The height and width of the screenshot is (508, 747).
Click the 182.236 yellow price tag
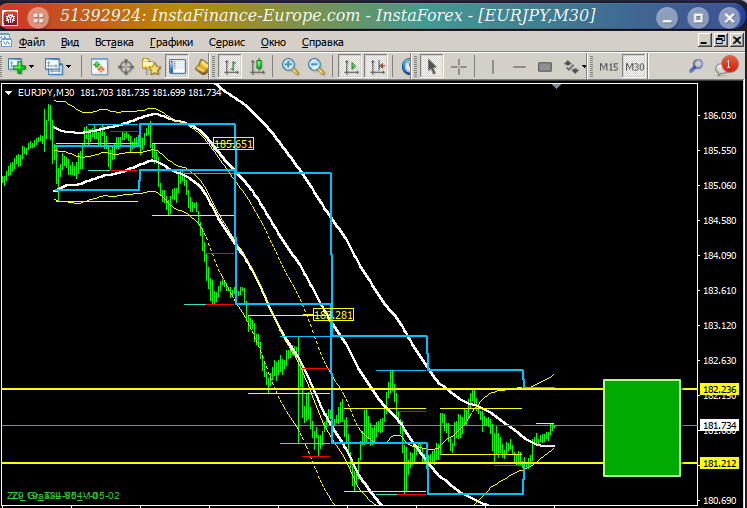tap(719, 390)
